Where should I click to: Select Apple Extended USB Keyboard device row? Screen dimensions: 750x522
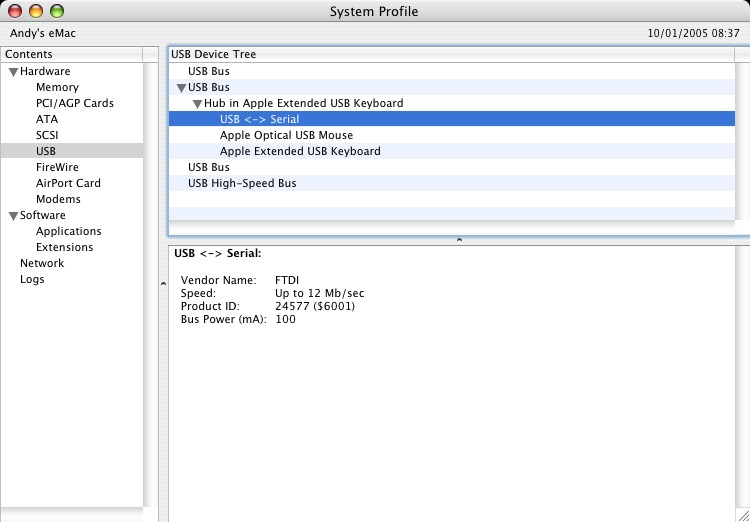[x=452, y=151]
